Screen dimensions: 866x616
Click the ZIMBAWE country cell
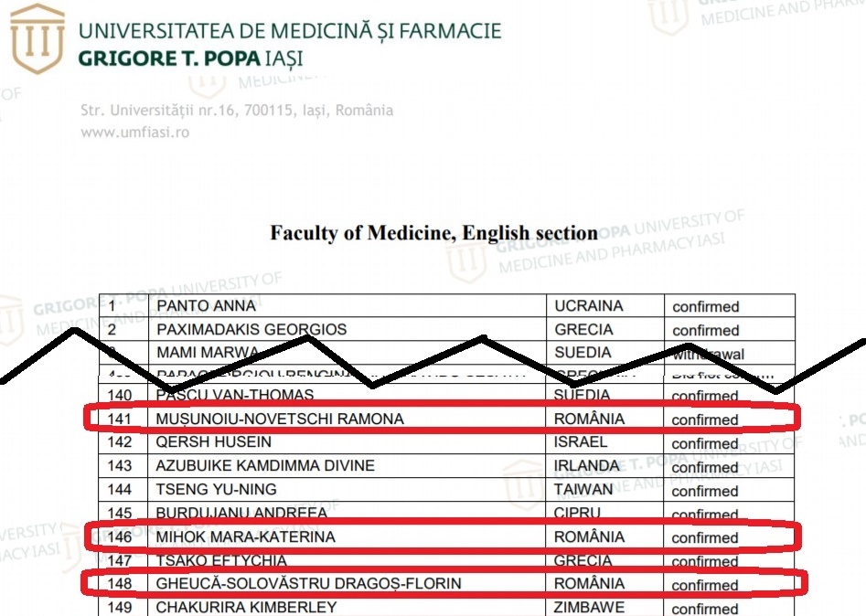click(x=605, y=607)
